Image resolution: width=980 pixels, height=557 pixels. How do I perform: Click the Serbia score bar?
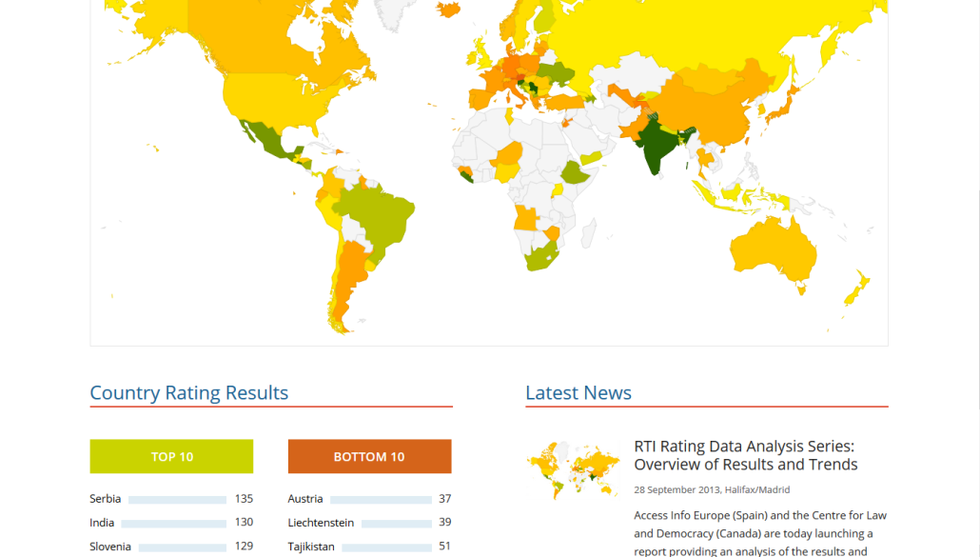coord(177,499)
